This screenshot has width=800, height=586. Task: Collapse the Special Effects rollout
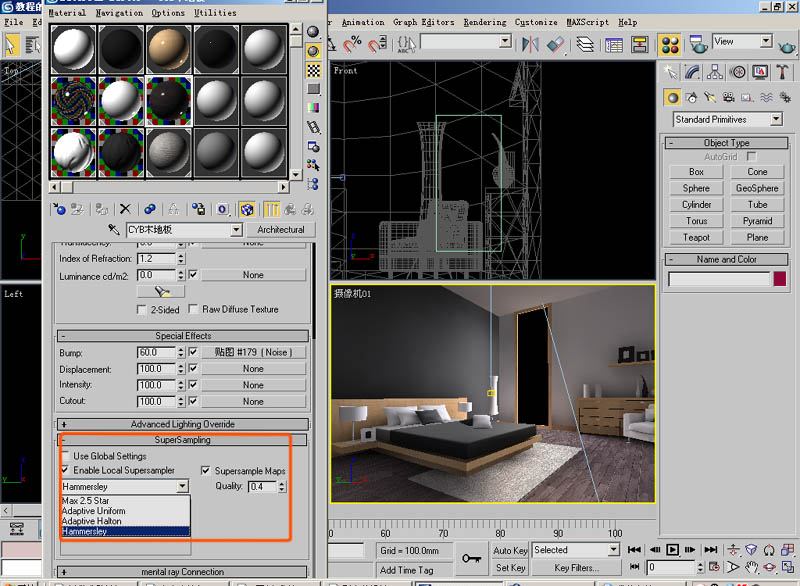coord(183,336)
